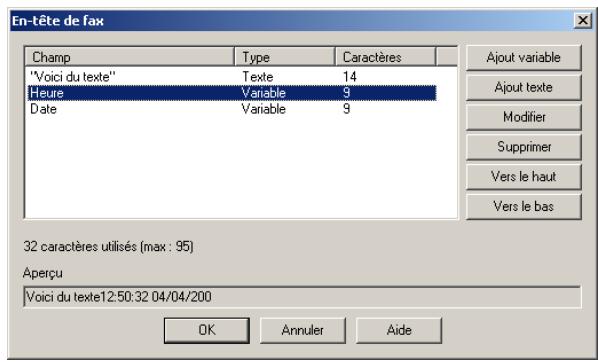Confirm the dialog with OK
Image resolution: width=598 pixels, height=362 pixels.
[x=207, y=330]
